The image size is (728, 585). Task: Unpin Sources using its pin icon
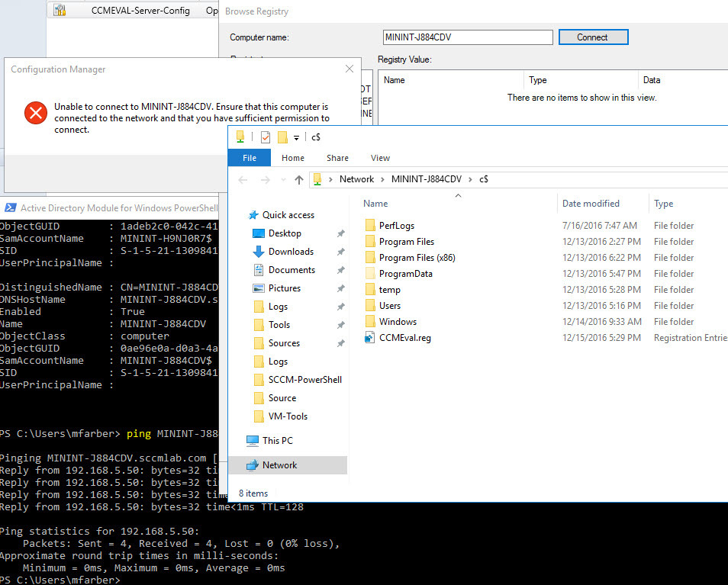tap(341, 343)
